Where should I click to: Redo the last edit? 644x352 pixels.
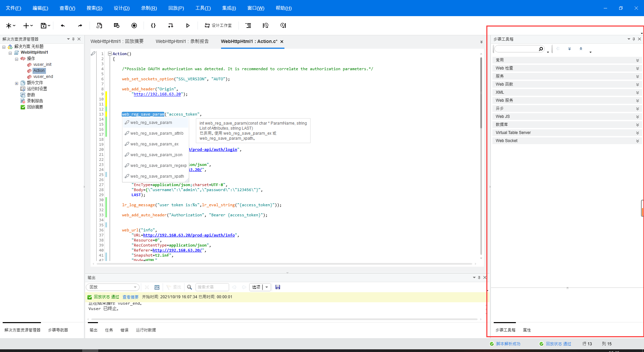coord(80,25)
